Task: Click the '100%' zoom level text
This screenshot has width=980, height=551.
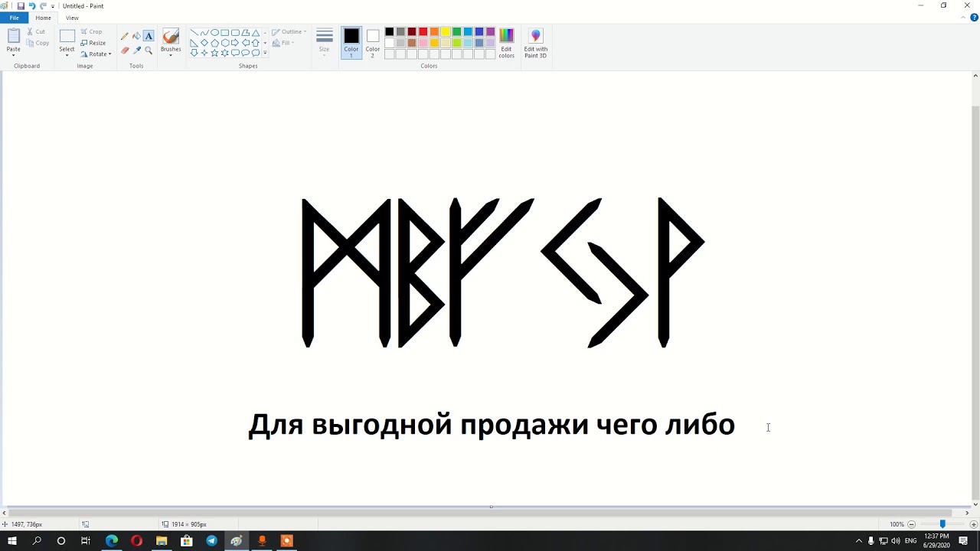Action: (x=897, y=524)
